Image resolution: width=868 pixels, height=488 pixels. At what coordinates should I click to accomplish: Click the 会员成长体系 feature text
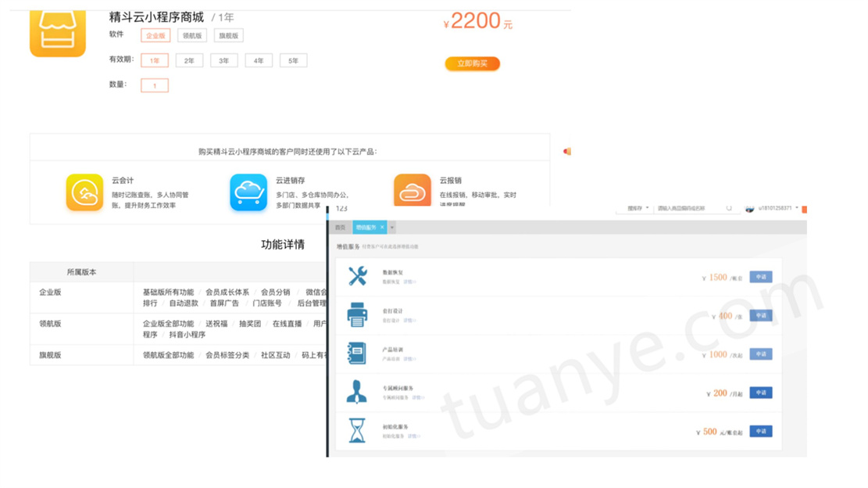227,292
